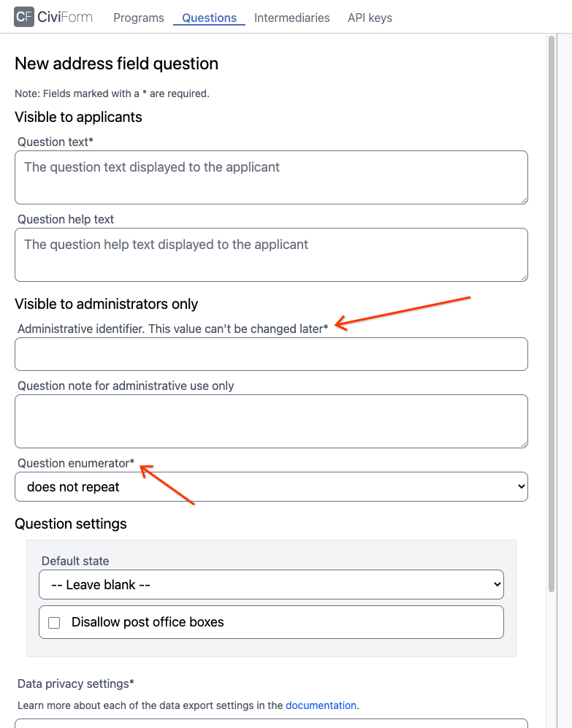Click the Administrative identifier field
572x728 pixels.
point(270,353)
